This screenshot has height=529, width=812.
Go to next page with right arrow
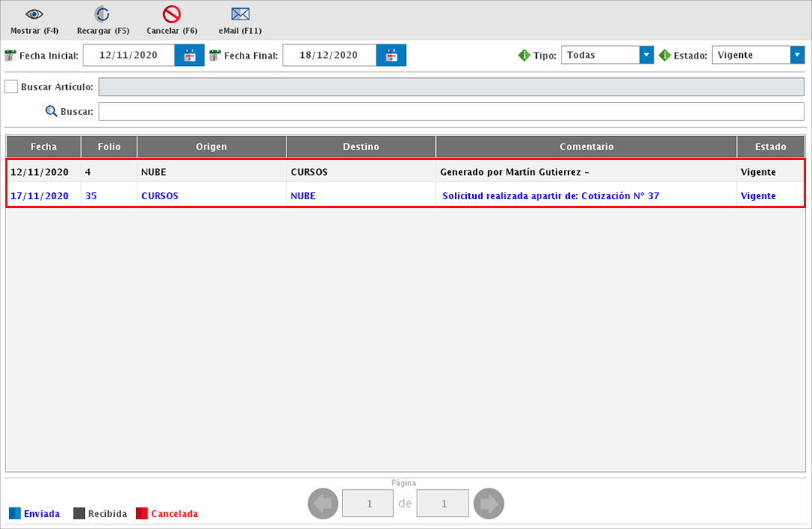(x=489, y=503)
